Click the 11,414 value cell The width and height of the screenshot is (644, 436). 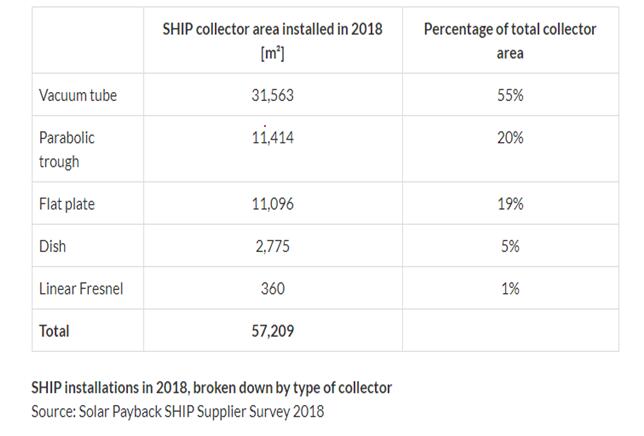click(x=272, y=138)
